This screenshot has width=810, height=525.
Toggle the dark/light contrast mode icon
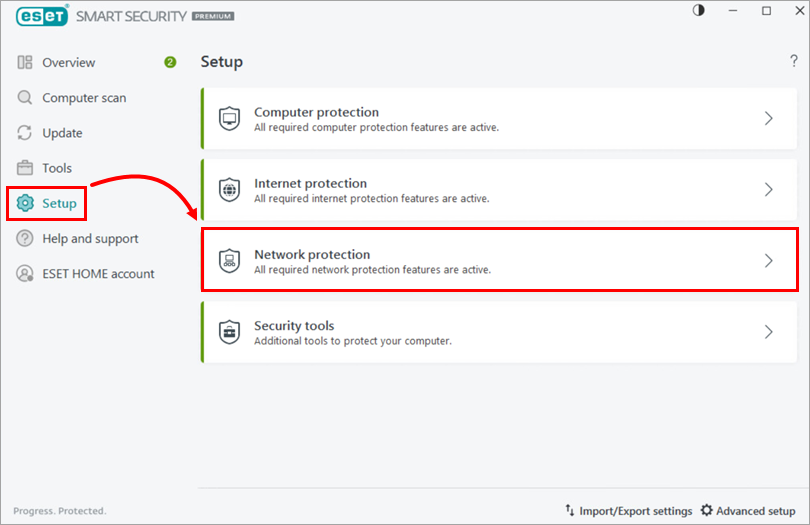click(x=698, y=10)
